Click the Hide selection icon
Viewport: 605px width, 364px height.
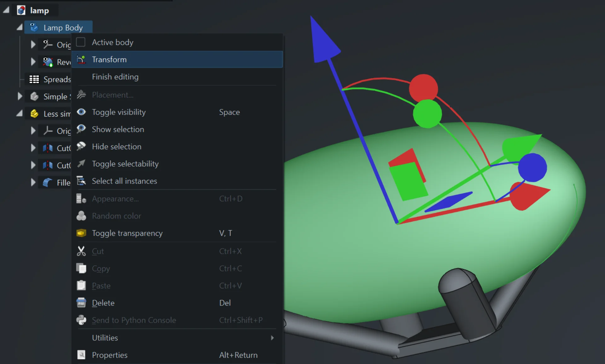pos(81,146)
